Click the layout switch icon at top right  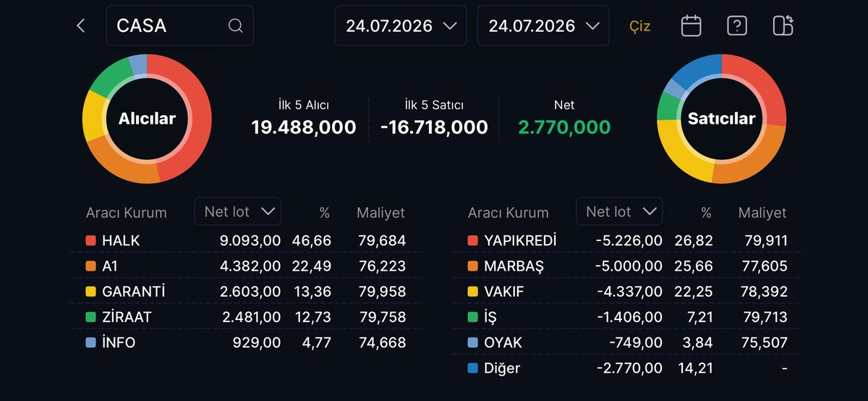[x=783, y=26]
